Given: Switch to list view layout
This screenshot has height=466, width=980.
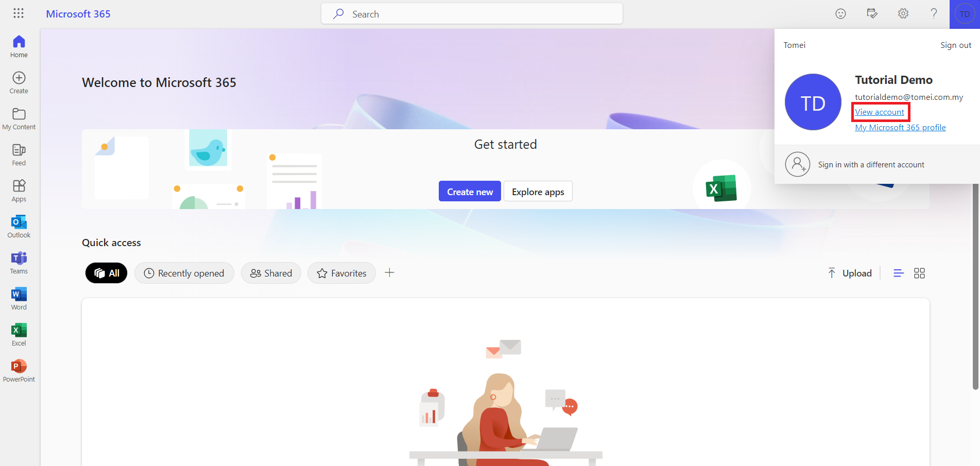Looking at the screenshot, I should [899, 273].
